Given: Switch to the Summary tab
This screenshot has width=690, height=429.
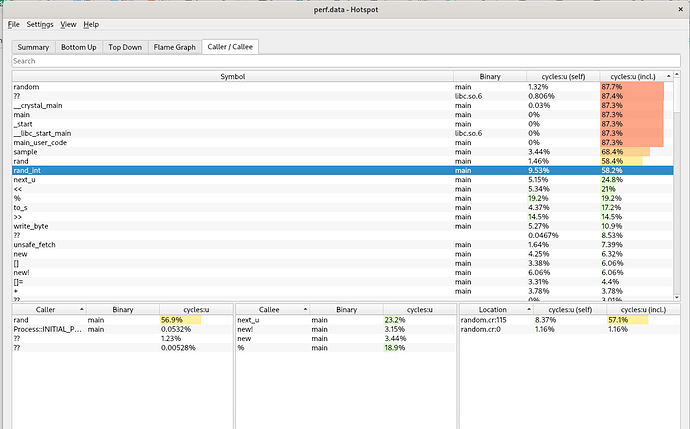Looking at the screenshot, I should tap(33, 47).
